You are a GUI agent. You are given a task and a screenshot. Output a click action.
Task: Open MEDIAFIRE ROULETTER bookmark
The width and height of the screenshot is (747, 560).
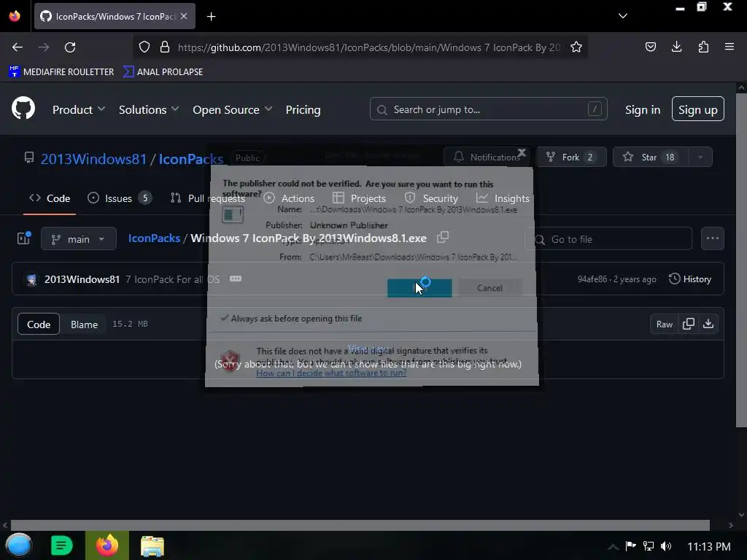(61, 71)
